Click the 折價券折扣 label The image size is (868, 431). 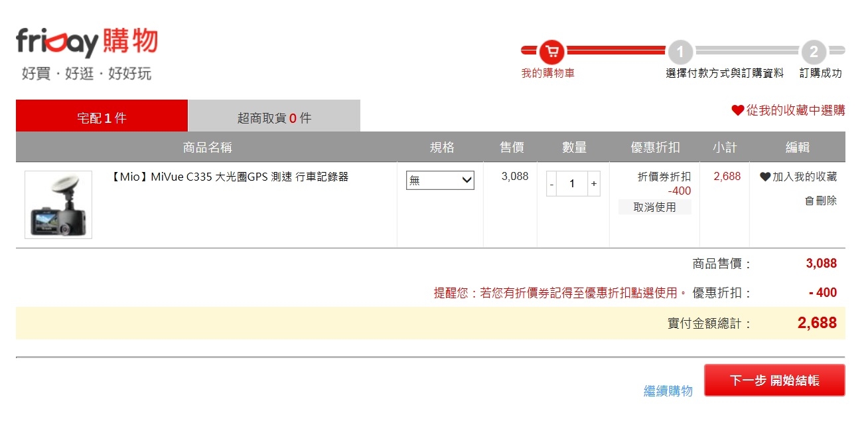click(x=664, y=177)
